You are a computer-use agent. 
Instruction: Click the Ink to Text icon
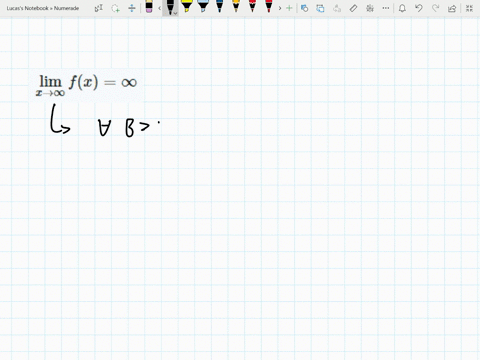(x=337, y=8)
